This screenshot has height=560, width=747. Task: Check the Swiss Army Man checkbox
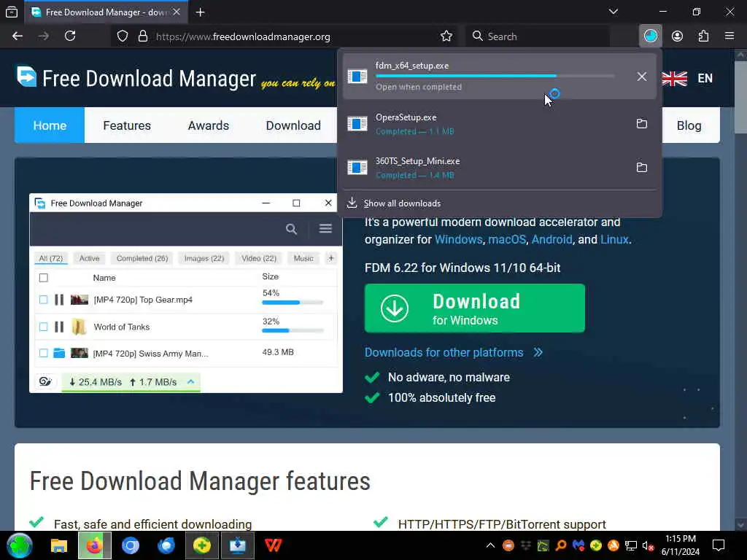(x=43, y=353)
